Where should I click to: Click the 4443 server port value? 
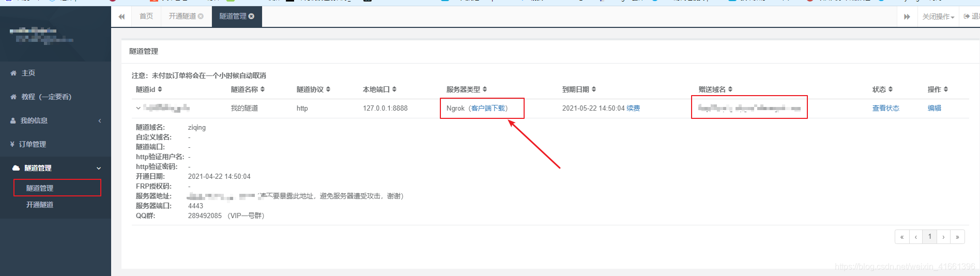(x=196, y=206)
